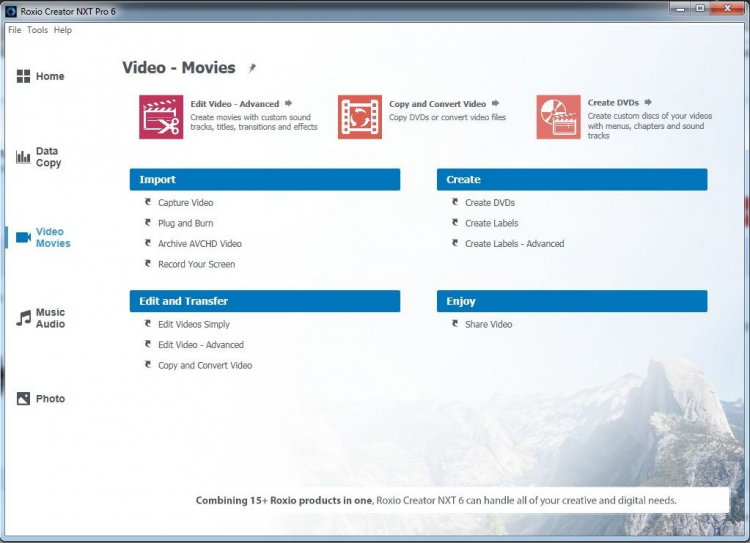Click the bullet icon beside Archive AVCHD Video
Image resolution: width=750 pixels, height=543 pixels.
point(148,243)
